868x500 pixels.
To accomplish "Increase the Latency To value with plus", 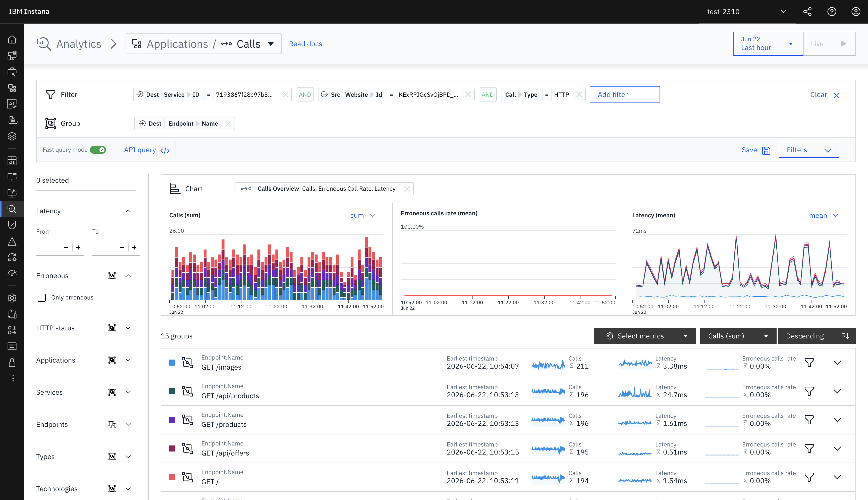I will pos(135,247).
